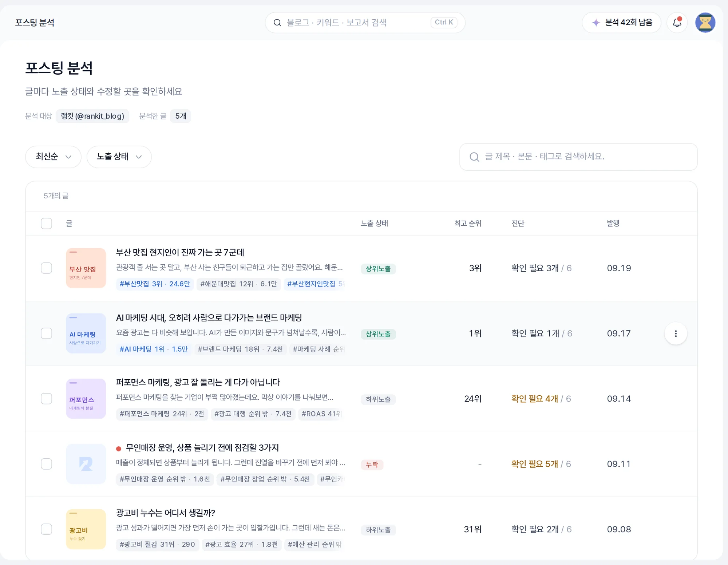Image resolution: width=728 pixels, height=565 pixels.
Task: Click the #해운대맛집 12위 · 6.1만 tag
Action: coord(238,284)
